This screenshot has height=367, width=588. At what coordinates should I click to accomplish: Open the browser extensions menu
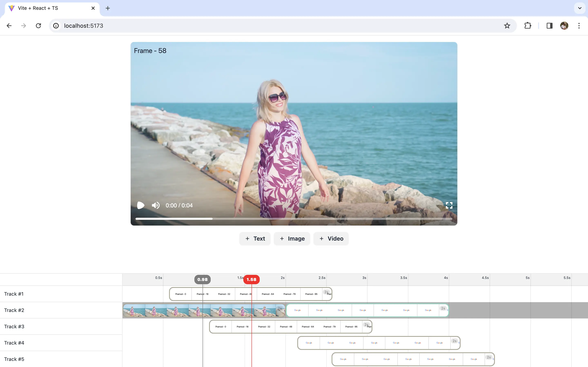point(528,26)
